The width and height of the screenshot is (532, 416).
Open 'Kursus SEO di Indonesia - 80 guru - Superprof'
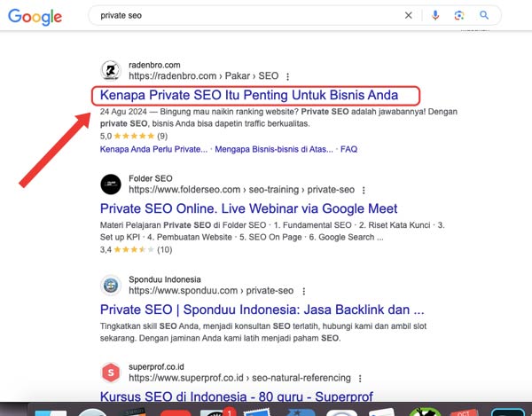pos(237,396)
